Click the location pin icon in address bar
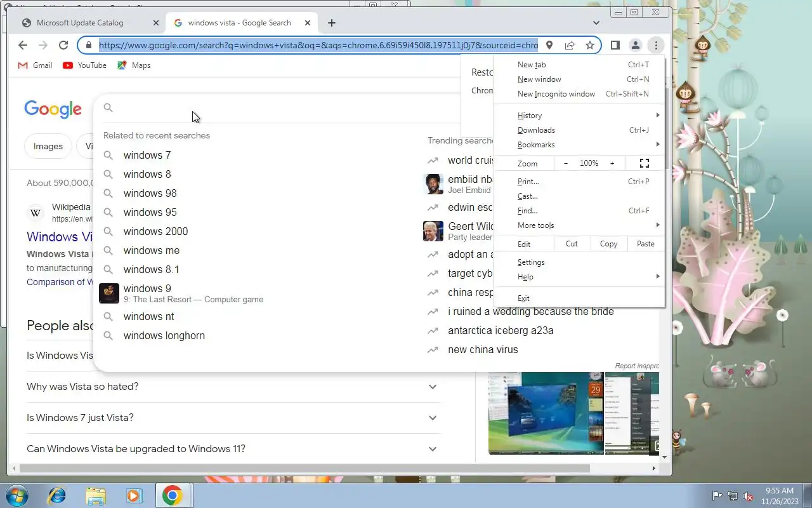This screenshot has height=508, width=812. point(549,45)
